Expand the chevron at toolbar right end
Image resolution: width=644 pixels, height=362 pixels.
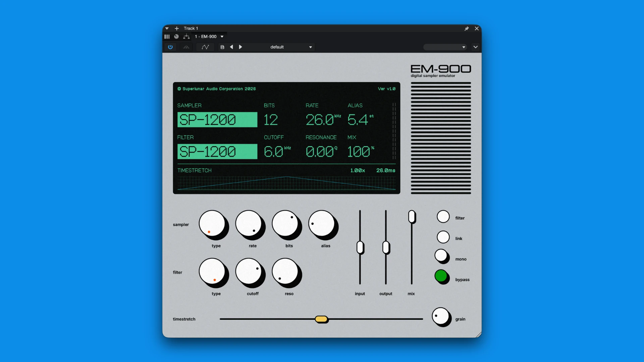click(x=476, y=47)
